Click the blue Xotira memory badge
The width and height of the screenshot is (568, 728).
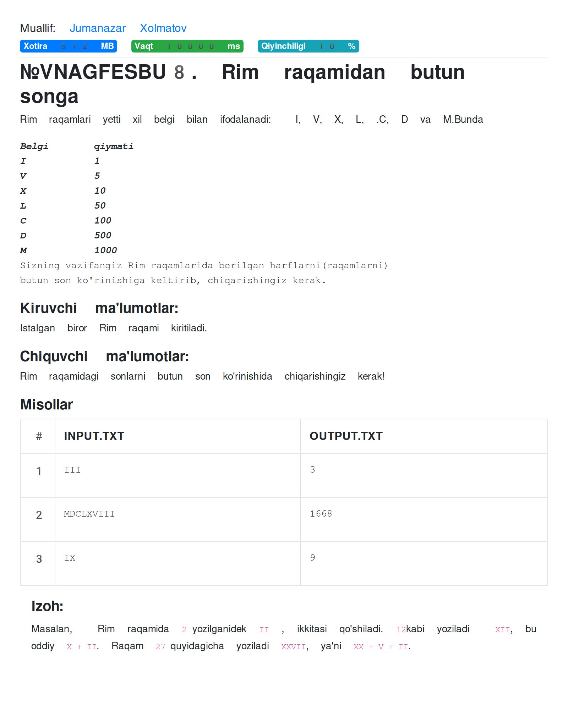(x=68, y=46)
